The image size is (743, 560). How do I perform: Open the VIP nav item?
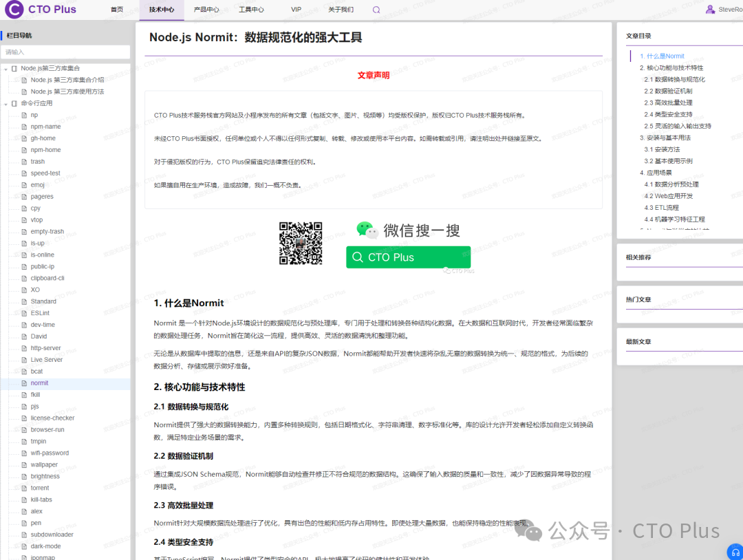coord(296,10)
